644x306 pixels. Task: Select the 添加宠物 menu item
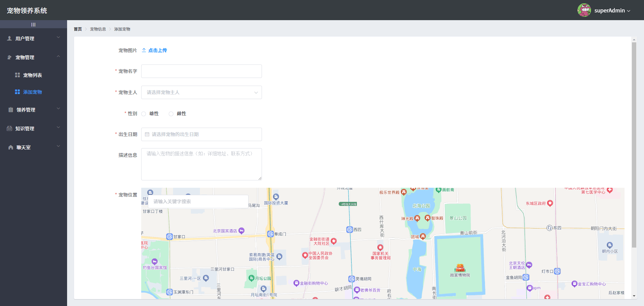[33, 92]
